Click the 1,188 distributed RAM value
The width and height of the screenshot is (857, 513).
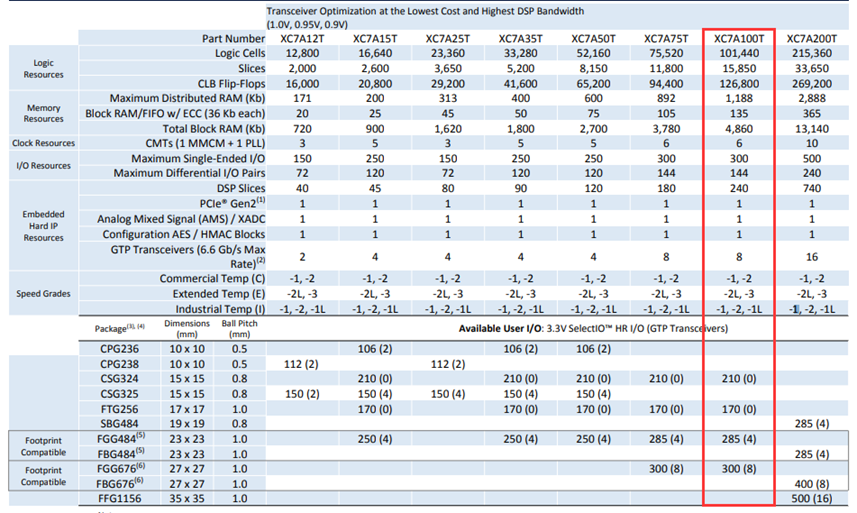click(739, 98)
